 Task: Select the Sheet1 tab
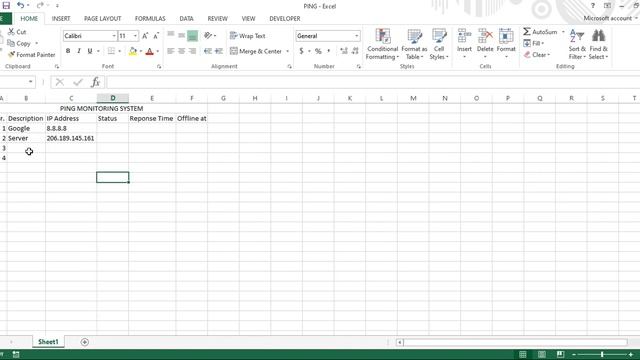point(48,342)
